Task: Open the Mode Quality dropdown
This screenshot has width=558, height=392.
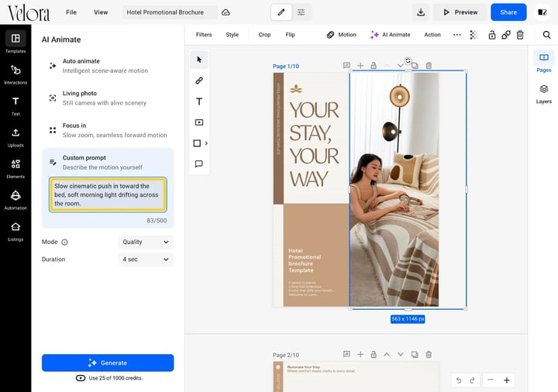Action: tap(146, 242)
